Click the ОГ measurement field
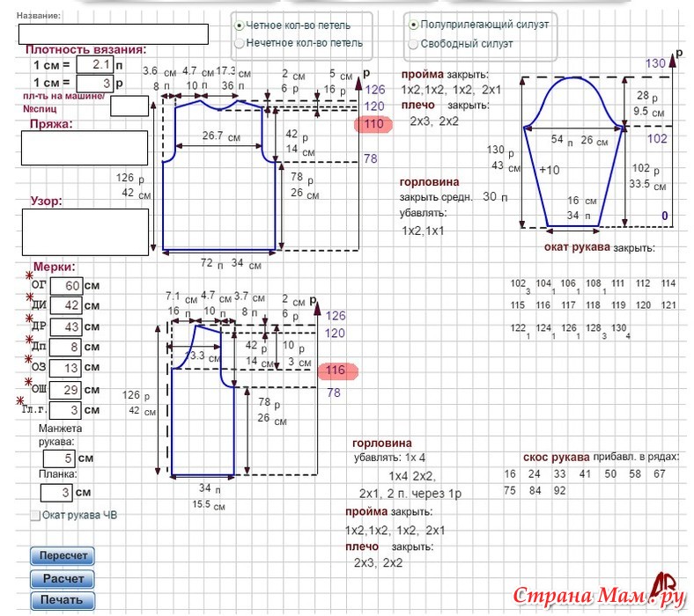Screen dimensions: 694x616 [66, 286]
